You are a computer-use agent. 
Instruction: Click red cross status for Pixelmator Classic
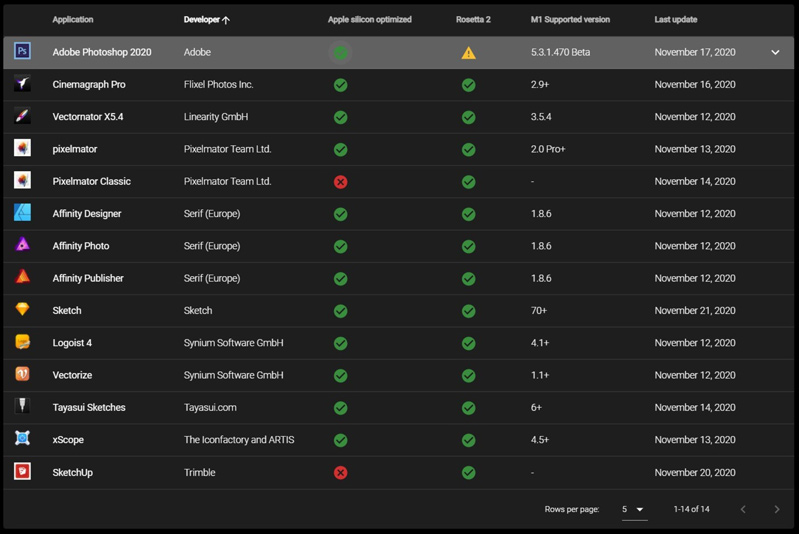pos(340,182)
